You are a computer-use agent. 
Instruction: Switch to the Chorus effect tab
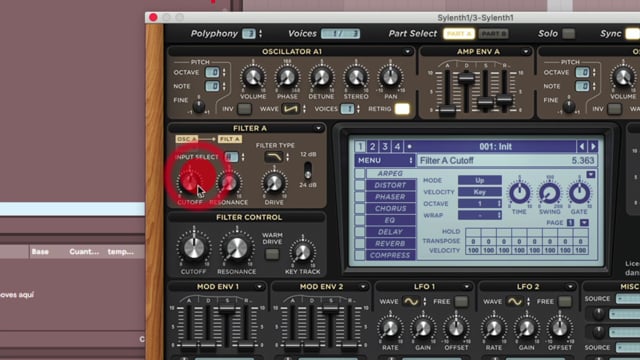coord(390,208)
